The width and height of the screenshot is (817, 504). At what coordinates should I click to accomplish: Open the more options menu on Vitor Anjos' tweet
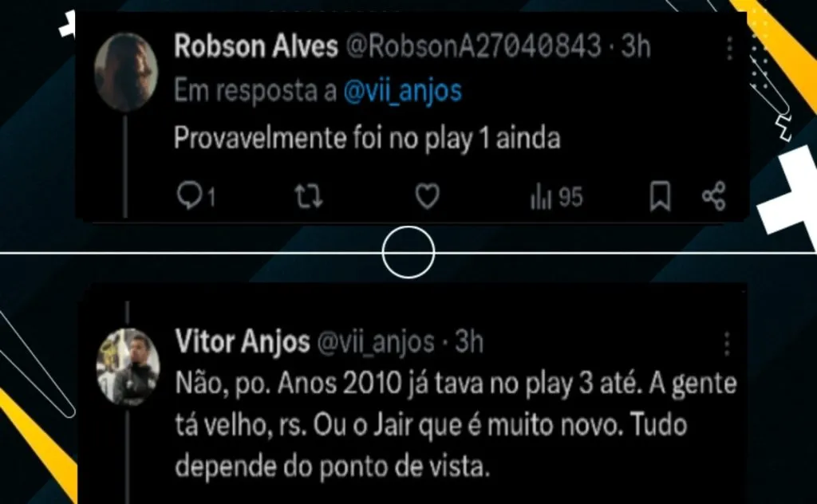tap(728, 344)
